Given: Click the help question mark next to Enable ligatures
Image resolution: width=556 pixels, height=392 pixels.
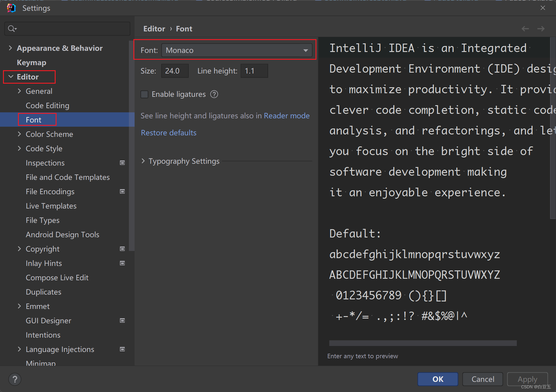Looking at the screenshot, I should (214, 94).
